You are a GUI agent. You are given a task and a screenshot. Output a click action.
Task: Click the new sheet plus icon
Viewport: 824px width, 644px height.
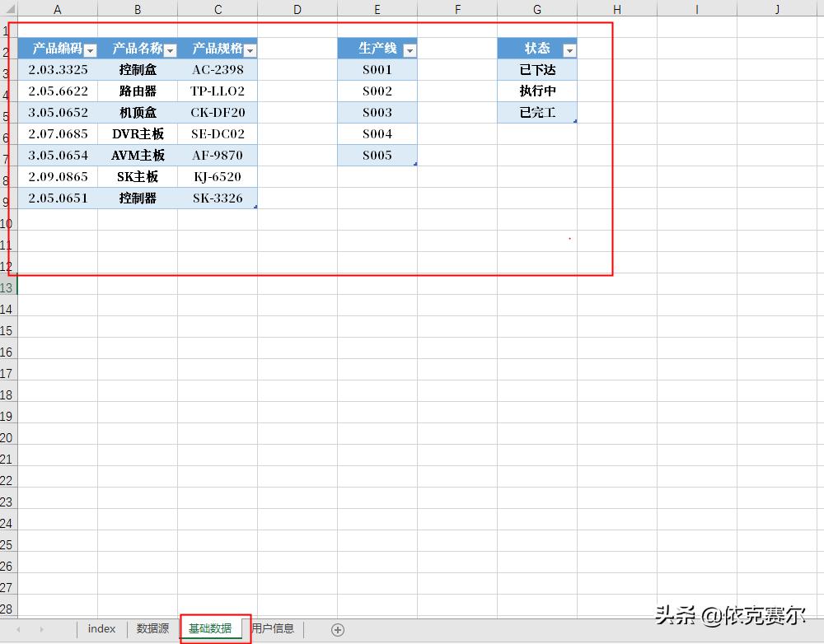337,628
